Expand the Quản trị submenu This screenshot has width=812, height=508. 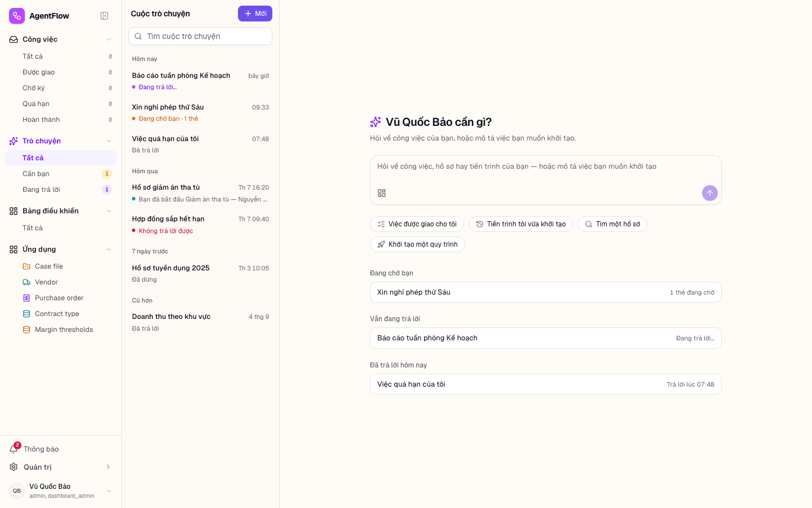point(108,467)
